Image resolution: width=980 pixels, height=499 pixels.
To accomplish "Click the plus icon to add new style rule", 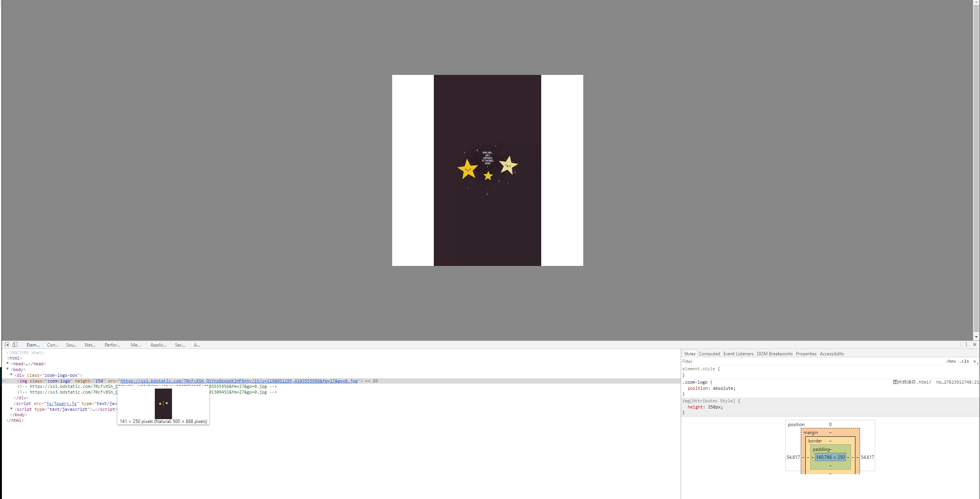I will pyautogui.click(x=975, y=361).
